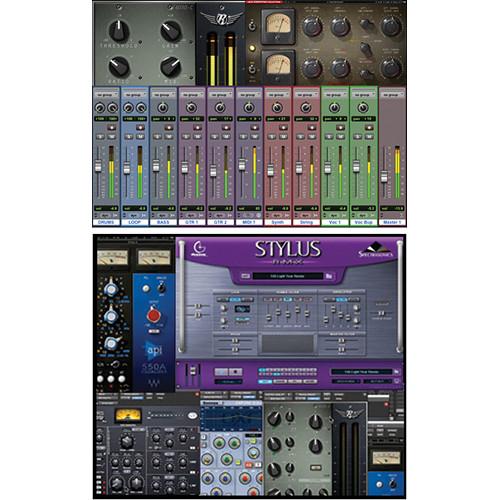500x500 pixels.
Task: Click the Voc 1 channel pan knob
Action: coord(334,108)
